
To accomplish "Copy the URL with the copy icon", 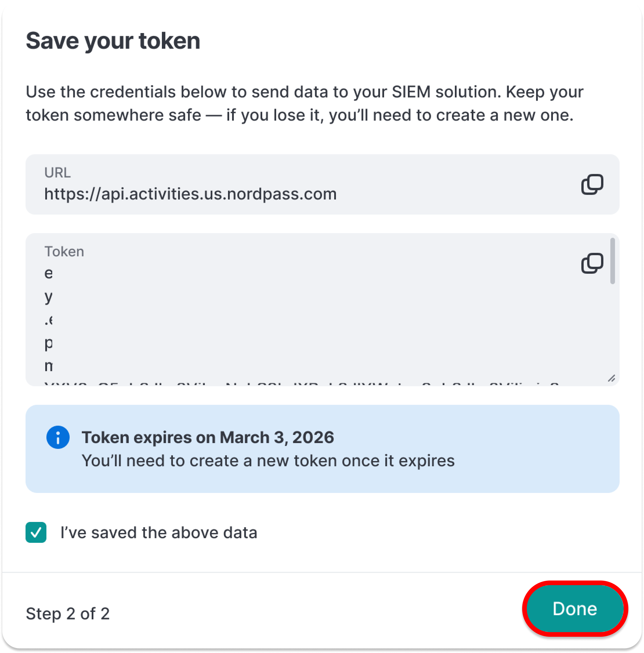I will click(x=592, y=184).
